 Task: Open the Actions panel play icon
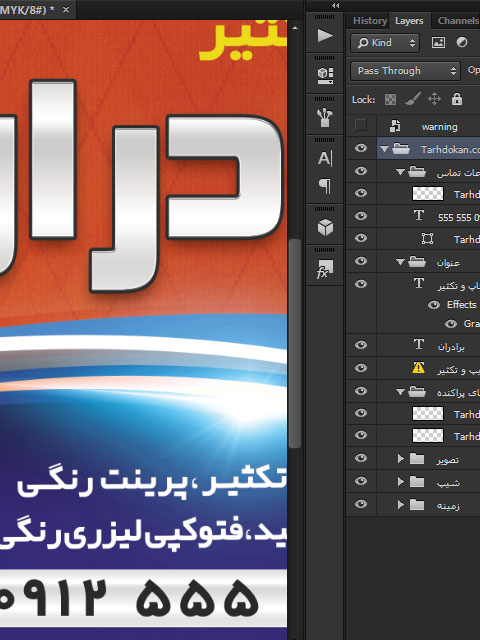(x=325, y=36)
